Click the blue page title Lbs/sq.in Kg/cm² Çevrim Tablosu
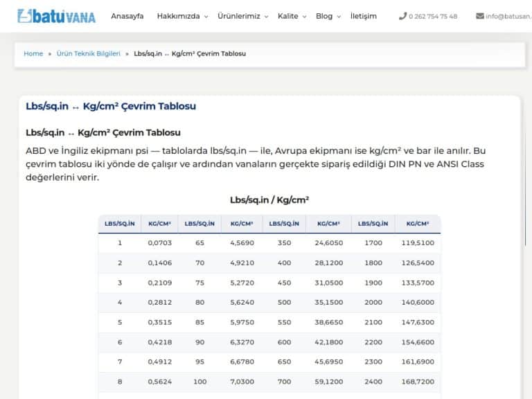 coord(111,106)
